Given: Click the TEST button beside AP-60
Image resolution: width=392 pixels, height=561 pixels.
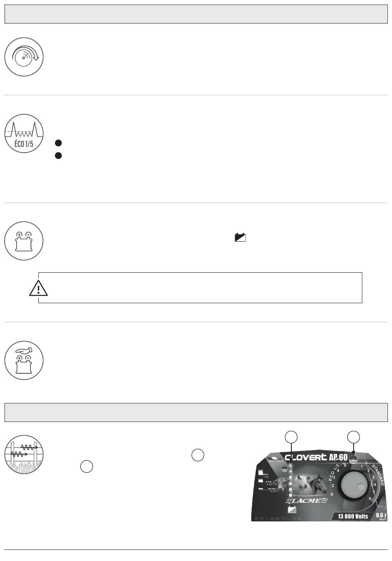Looking at the screenshot, I should pos(353,460).
